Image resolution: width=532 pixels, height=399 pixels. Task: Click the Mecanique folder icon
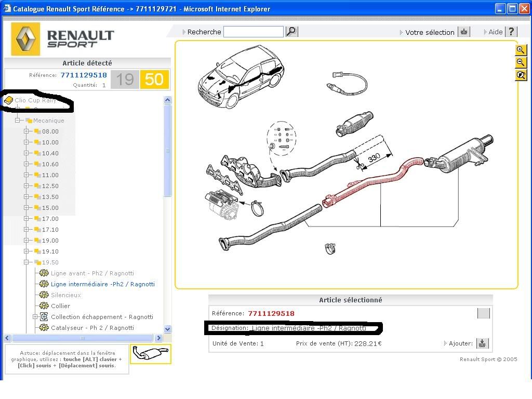coord(29,121)
